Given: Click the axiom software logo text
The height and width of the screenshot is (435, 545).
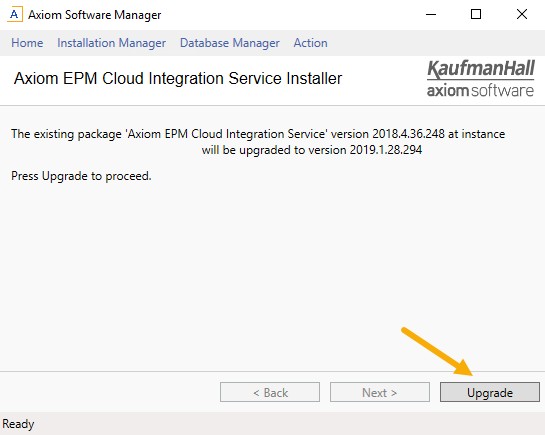Looking at the screenshot, I should 480,90.
